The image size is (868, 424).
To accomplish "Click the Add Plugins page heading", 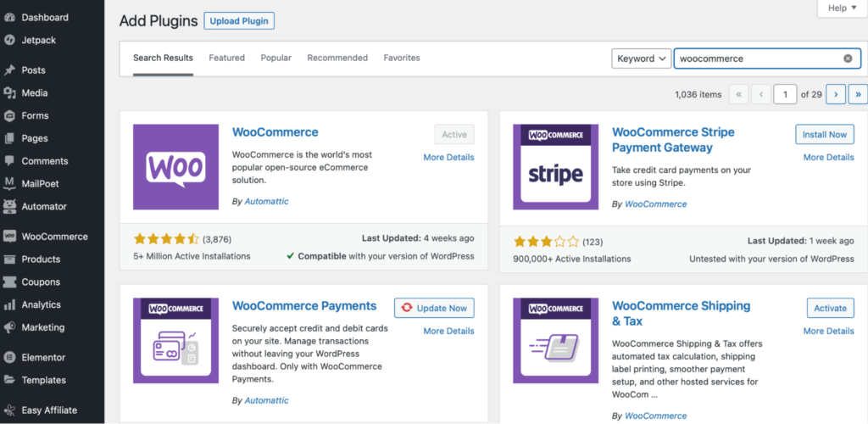I will tap(159, 21).
